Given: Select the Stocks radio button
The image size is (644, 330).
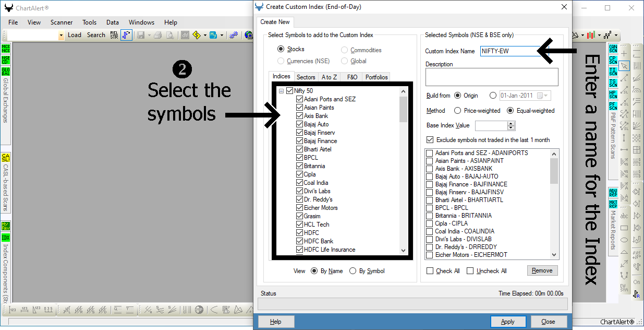Looking at the screenshot, I should [281, 49].
